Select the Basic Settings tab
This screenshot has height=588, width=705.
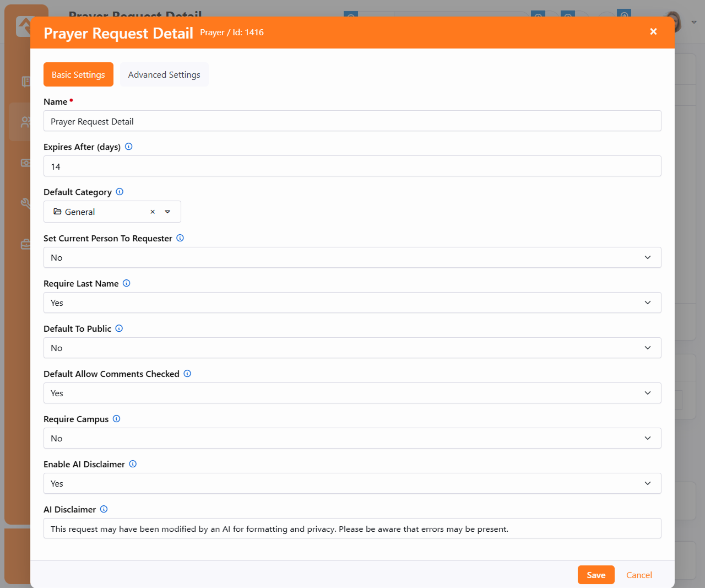[x=78, y=74]
